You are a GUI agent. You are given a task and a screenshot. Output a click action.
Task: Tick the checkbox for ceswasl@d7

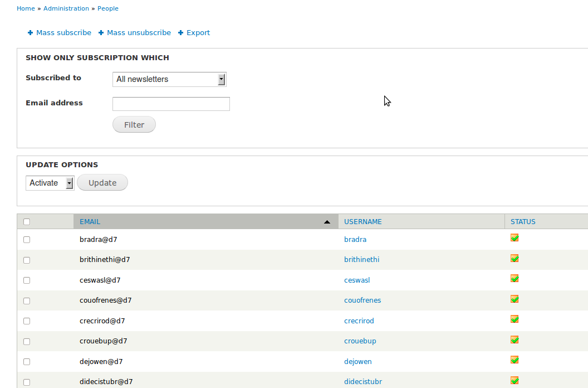click(x=27, y=280)
